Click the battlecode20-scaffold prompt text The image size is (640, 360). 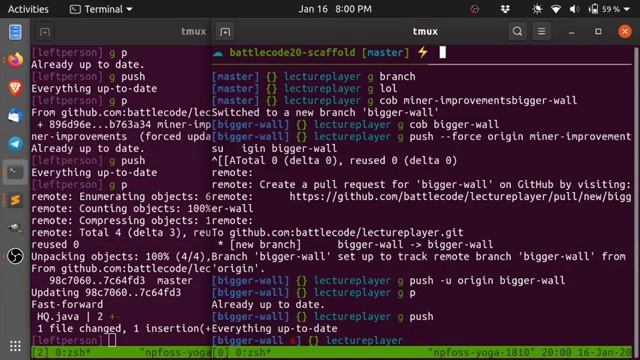tap(292, 53)
